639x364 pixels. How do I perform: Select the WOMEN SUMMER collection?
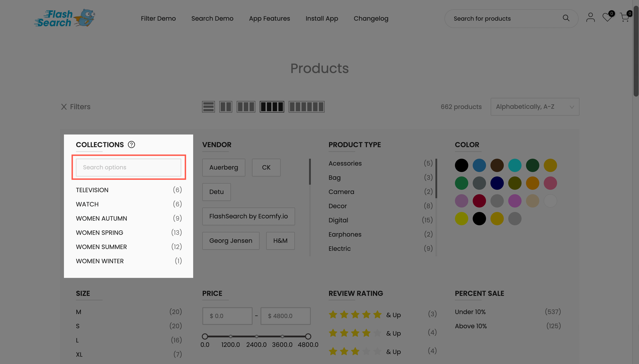point(129,247)
